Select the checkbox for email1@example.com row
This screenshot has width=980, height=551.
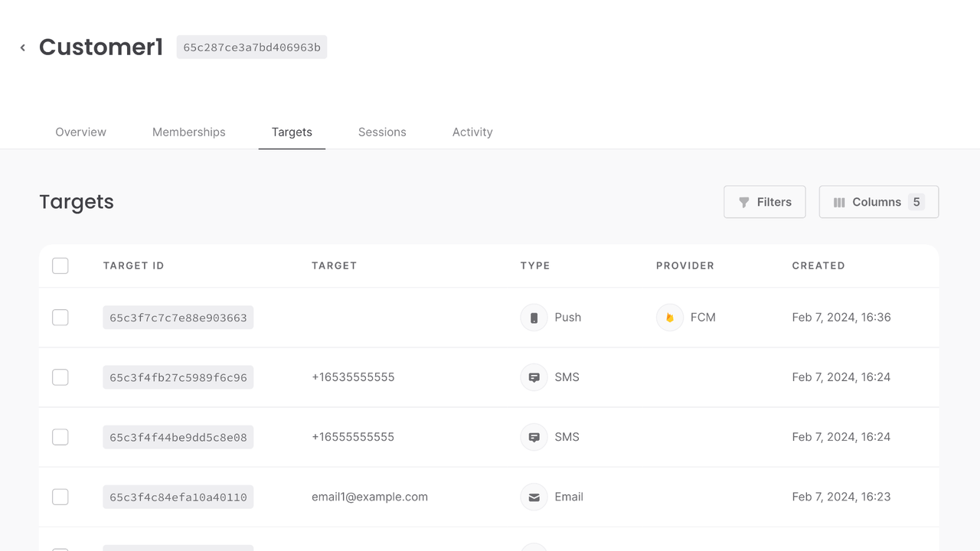click(x=60, y=497)
